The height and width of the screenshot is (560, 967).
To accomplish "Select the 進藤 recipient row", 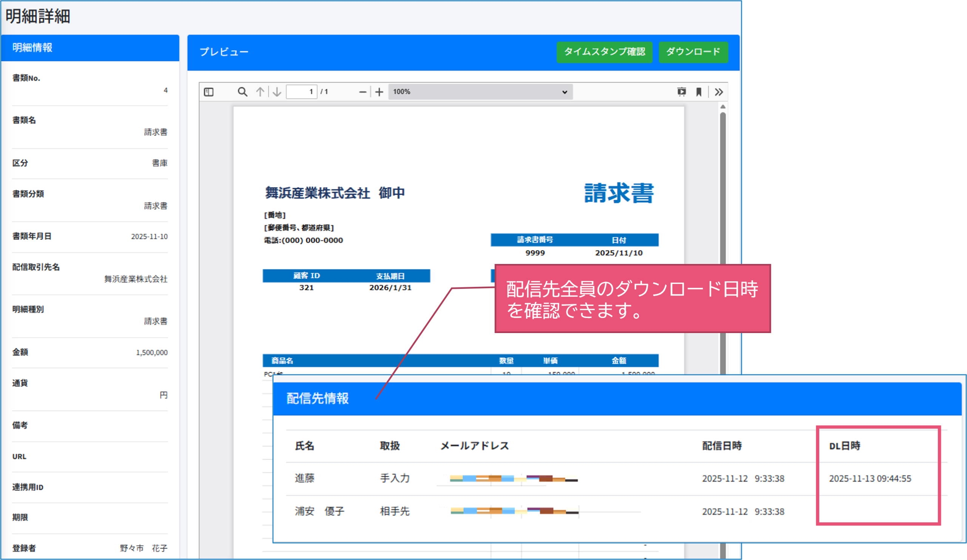I will 305,478.
